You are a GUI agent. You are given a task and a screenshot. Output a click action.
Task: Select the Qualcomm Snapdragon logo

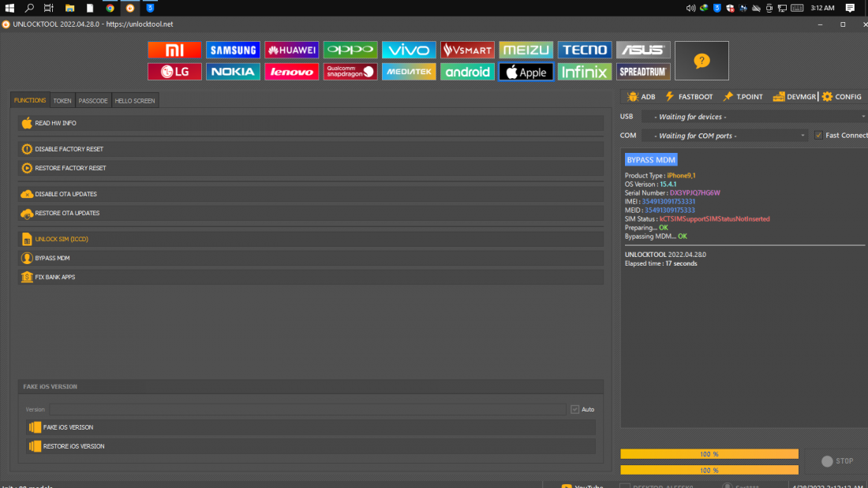[x=350, y=72]
